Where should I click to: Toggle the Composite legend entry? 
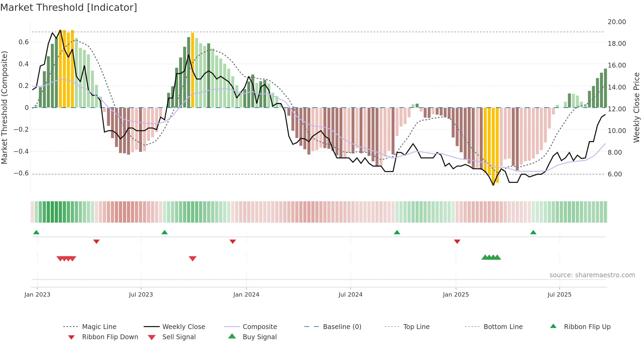click(x=250, y=327)
